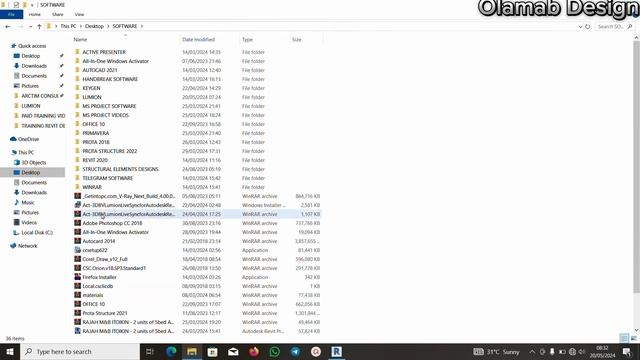The image size is (640, 360).
Task: Select STRUCTURAL ELEMENTS DESIGNS folder name
Action: pyautogui.click(x=120, y=169)
